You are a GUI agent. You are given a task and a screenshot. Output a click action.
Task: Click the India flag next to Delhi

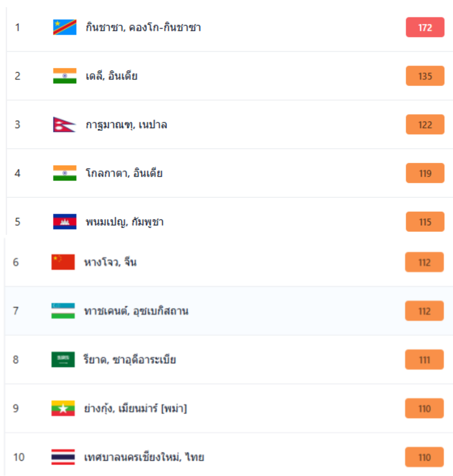65,76
